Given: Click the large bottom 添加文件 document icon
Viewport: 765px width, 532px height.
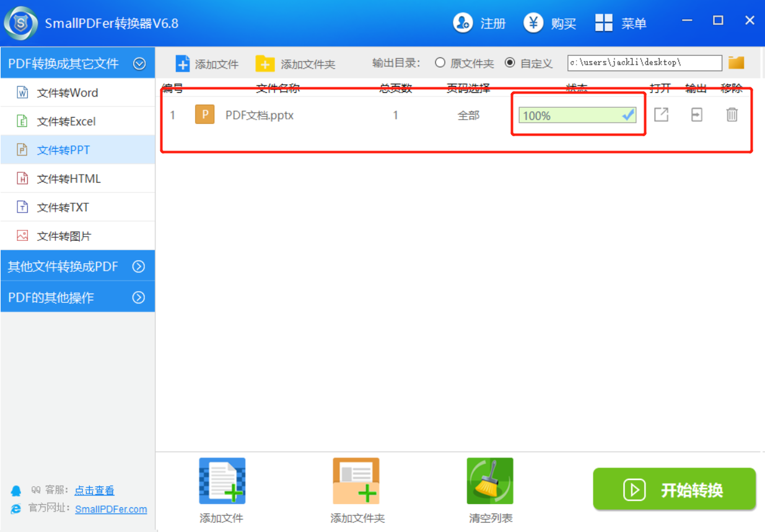Looking at the screenshot, I should 222,481.
